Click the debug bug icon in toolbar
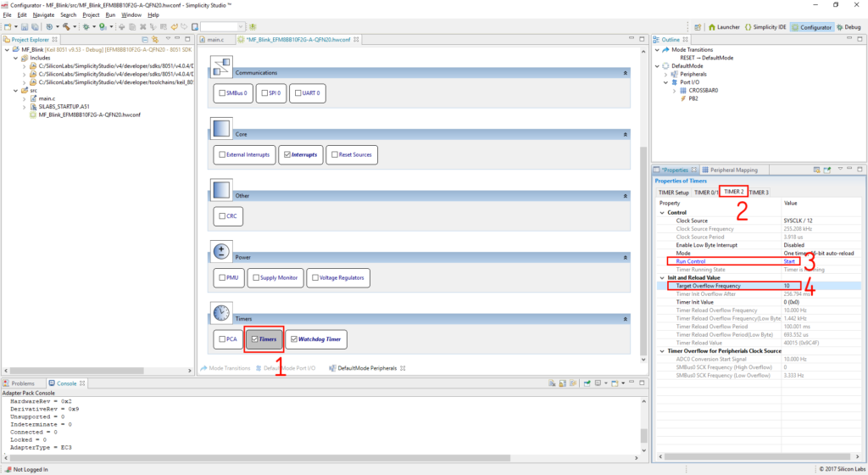The image size is (868, 475). (85, 27)
